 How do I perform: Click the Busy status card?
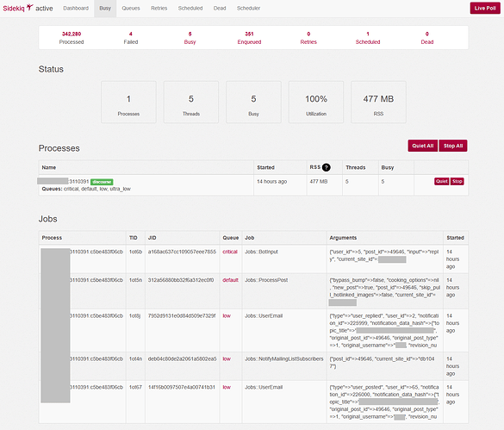[x=253, y=102]
